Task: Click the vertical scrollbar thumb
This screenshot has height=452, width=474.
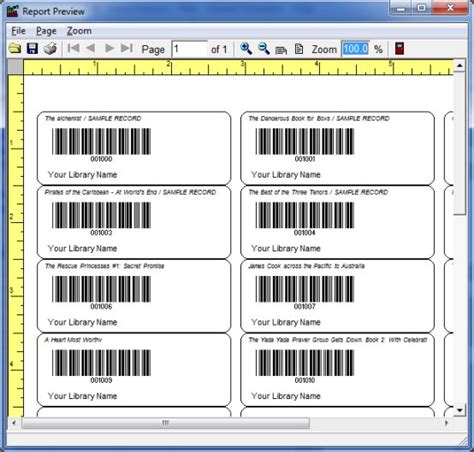Action: tap(460, 143)
